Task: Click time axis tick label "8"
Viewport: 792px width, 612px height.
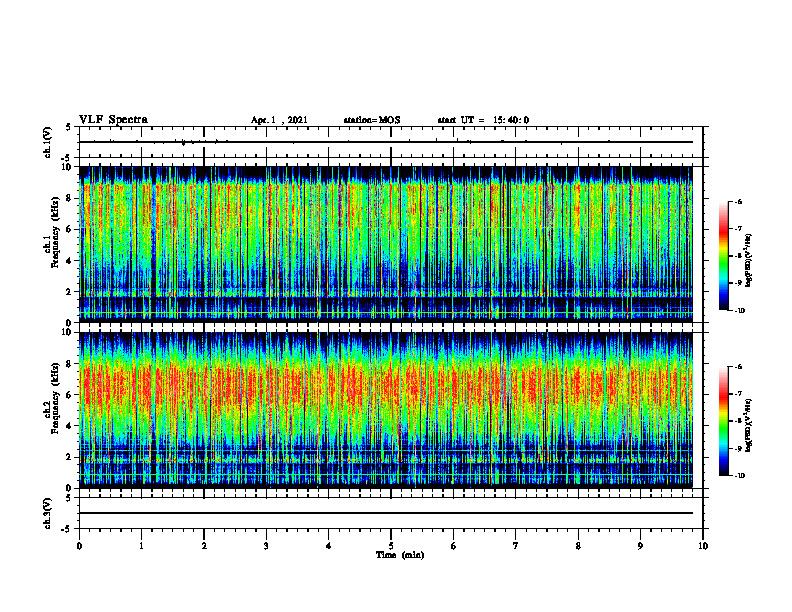Action: point(578,546)
